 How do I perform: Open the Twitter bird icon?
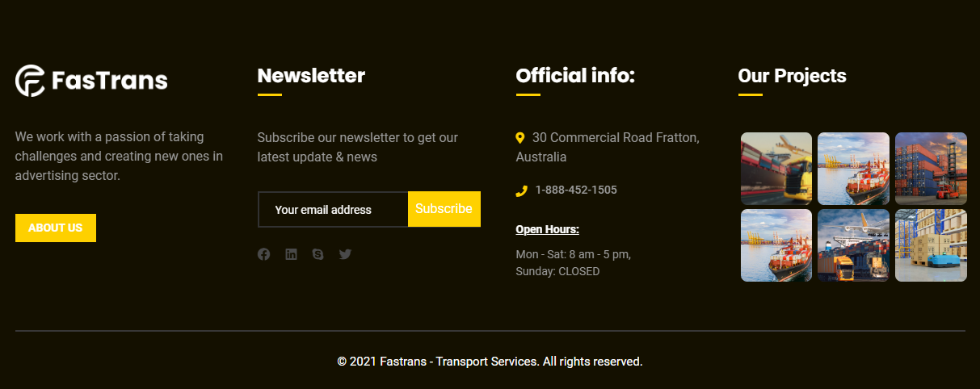345,254
